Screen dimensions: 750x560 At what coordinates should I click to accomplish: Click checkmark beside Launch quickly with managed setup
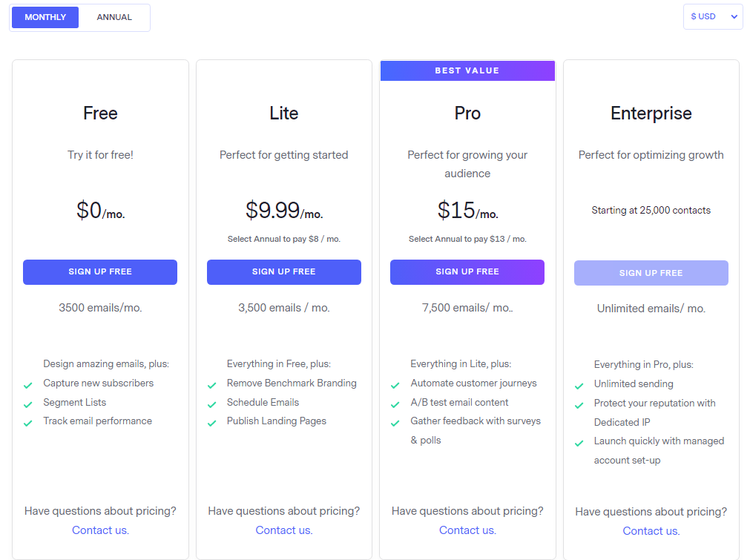point(579,443)
